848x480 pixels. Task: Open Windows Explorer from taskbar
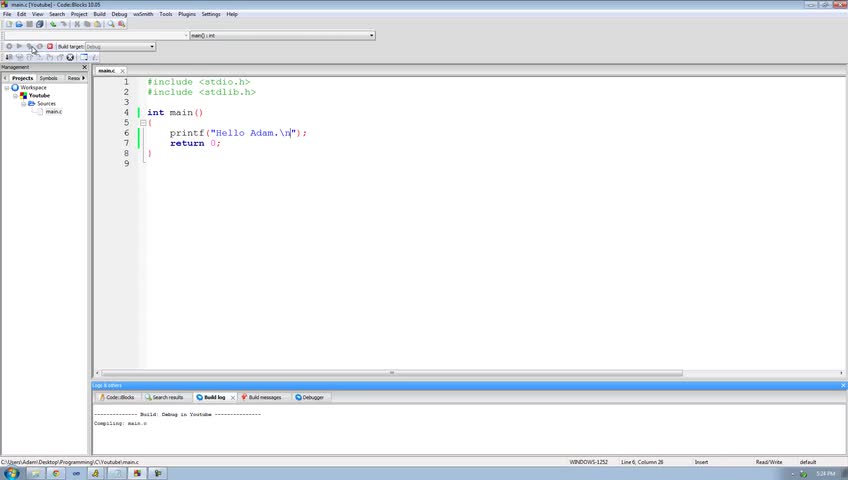pyautogui.click(x=35, y=474)
